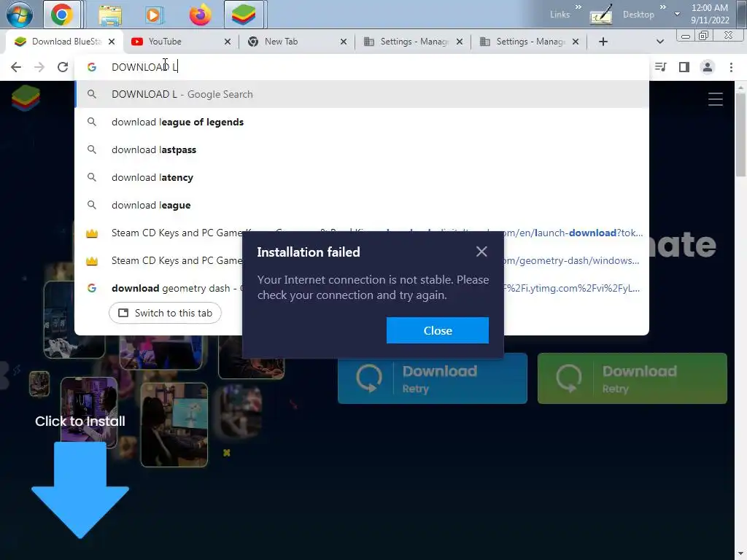Close the YouTube tab

click(x=228, y=42)
